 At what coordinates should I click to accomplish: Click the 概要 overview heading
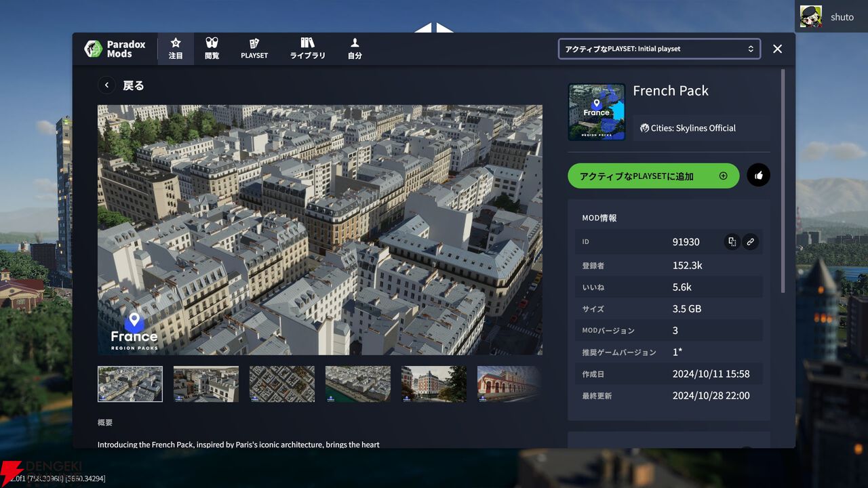(105, 422)
